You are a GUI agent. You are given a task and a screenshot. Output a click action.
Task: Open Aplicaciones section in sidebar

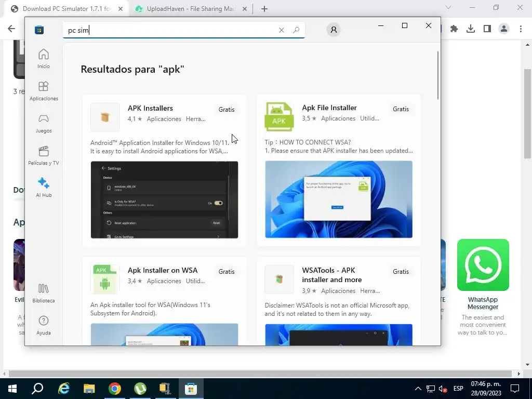[44, 91]
